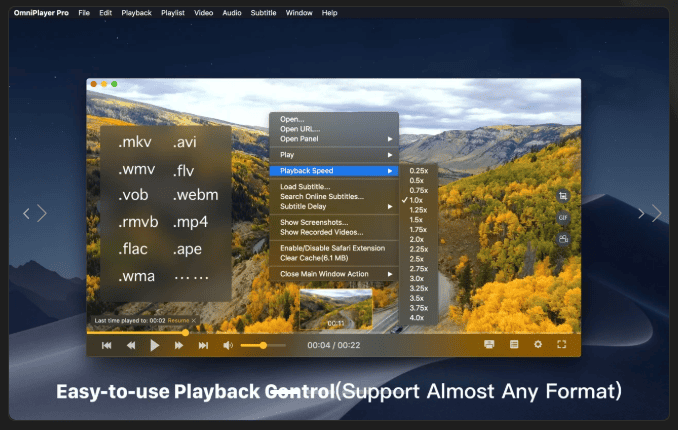Expand the Play submenu

(x=333, y=155)
